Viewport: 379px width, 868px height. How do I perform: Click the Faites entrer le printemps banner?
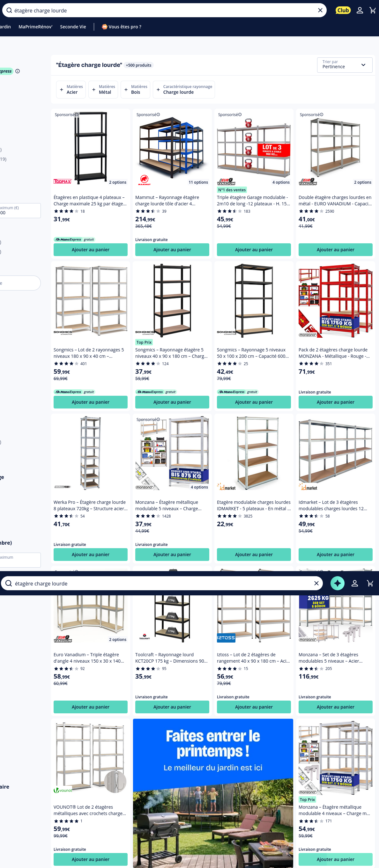(x=213, y=793)
